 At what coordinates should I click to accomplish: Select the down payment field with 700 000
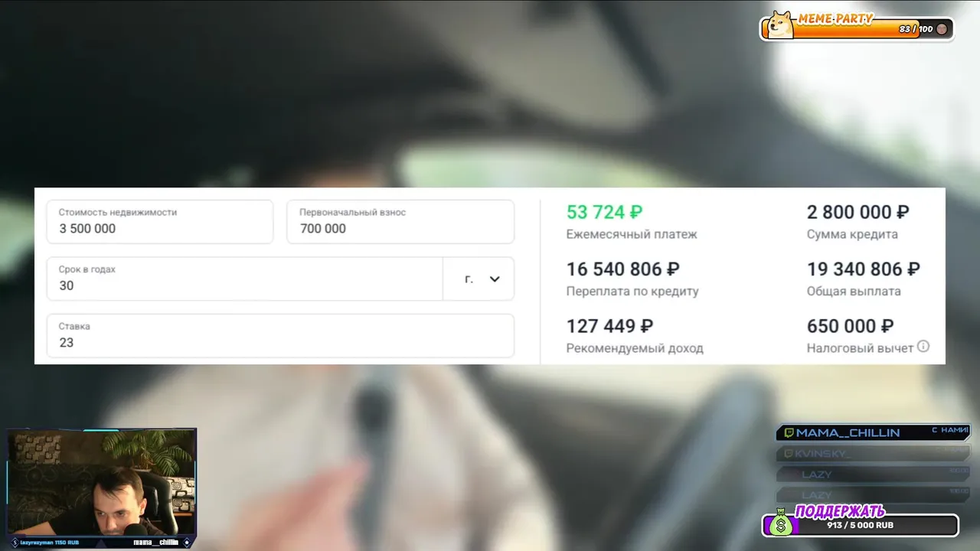[x=400, y=222]
